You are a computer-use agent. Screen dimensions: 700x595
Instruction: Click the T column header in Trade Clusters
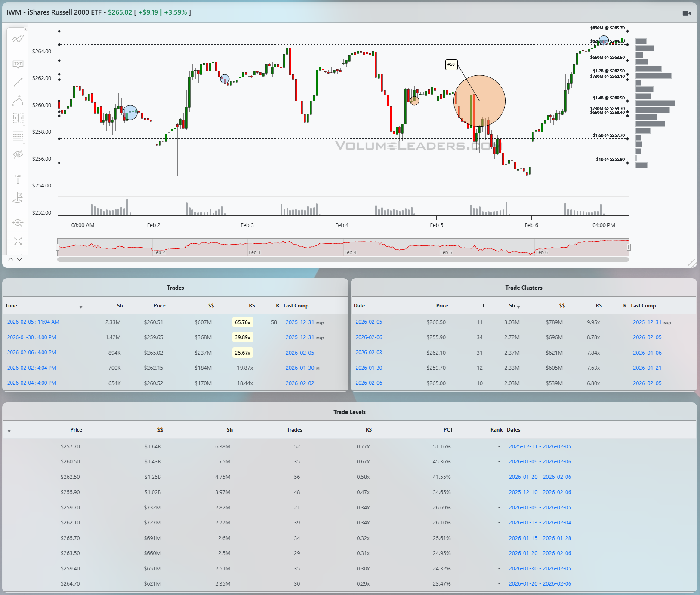coord(483,306)
